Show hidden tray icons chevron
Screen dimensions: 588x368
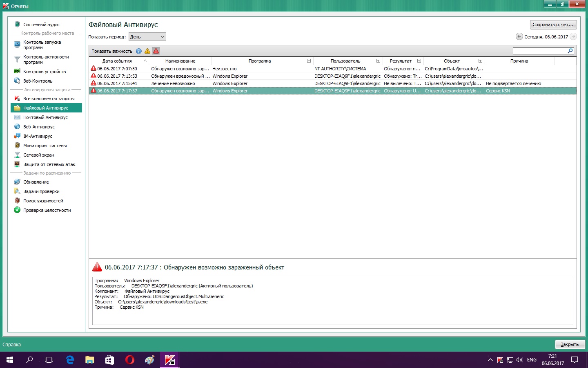[490, 360]
